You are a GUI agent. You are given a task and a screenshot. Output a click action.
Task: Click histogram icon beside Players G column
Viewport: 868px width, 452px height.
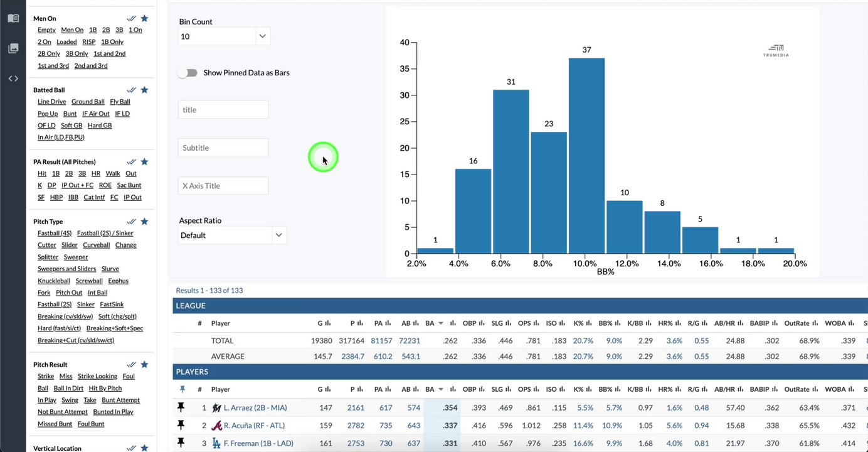click(x=328, y=389)
